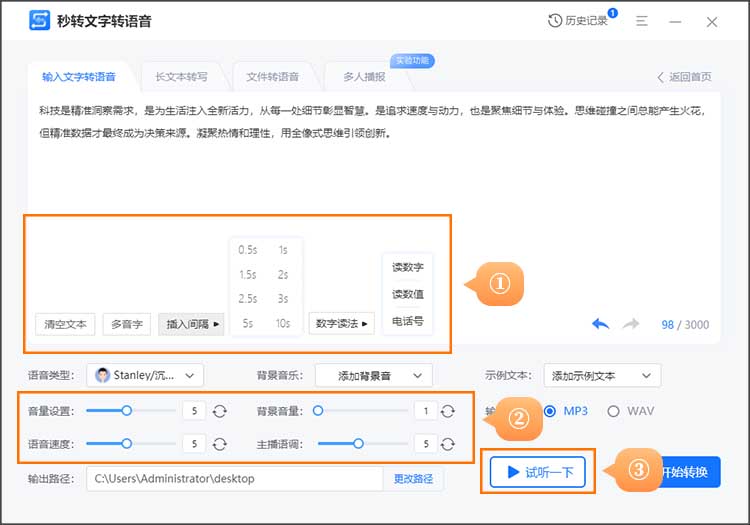Reset 音量设置 volume with its refresh icon

click(x=220, y=411)
